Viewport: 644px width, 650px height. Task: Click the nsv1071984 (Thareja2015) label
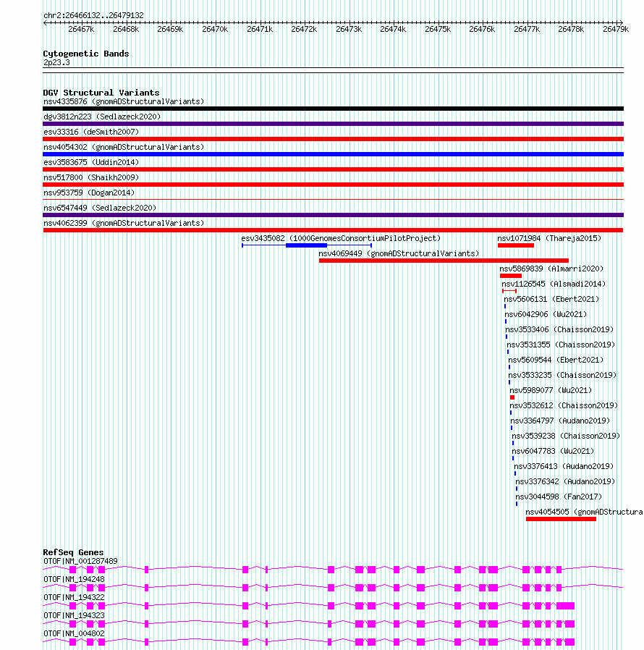(x=549, y=238)
